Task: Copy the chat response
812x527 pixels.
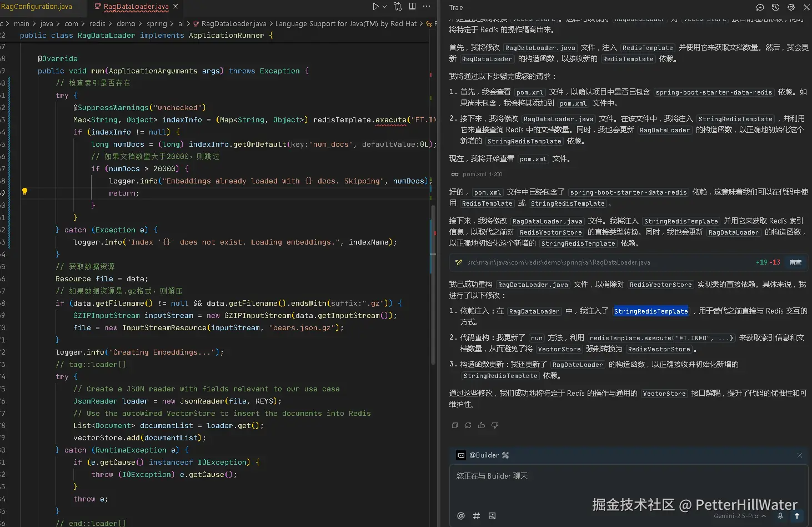Action: (455, 425)
